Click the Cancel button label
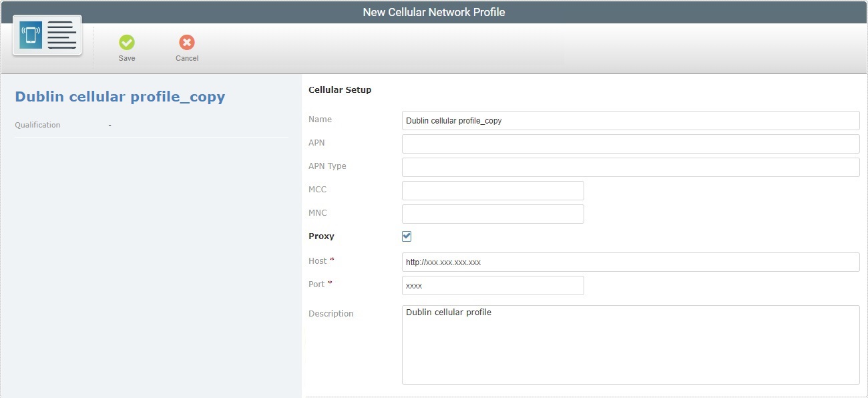868x398 pixels. 186,57
